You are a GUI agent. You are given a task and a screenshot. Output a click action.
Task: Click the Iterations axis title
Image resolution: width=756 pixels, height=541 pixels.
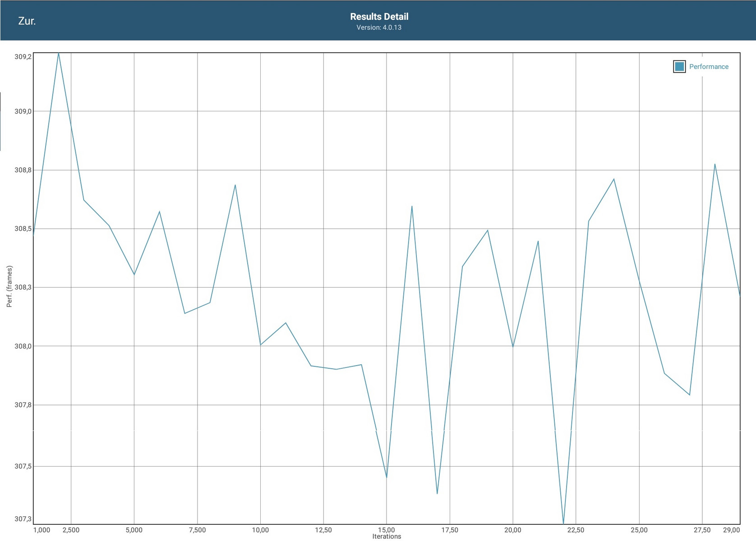click(x=387, y=536)
